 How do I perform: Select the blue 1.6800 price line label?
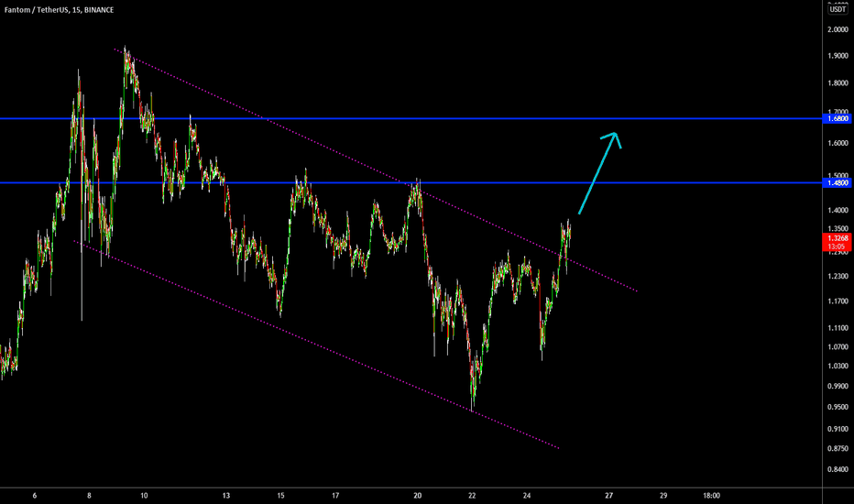838,119
